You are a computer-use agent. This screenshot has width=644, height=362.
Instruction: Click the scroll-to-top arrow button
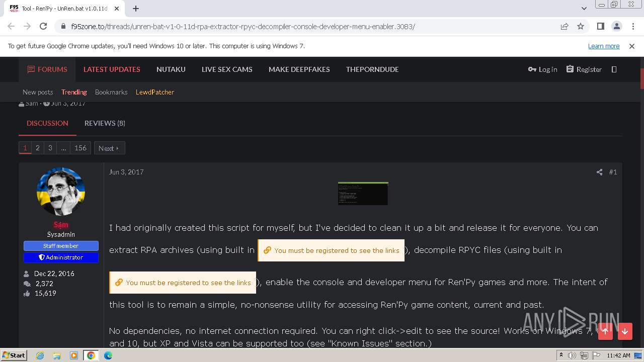click(x=605, y=331)
